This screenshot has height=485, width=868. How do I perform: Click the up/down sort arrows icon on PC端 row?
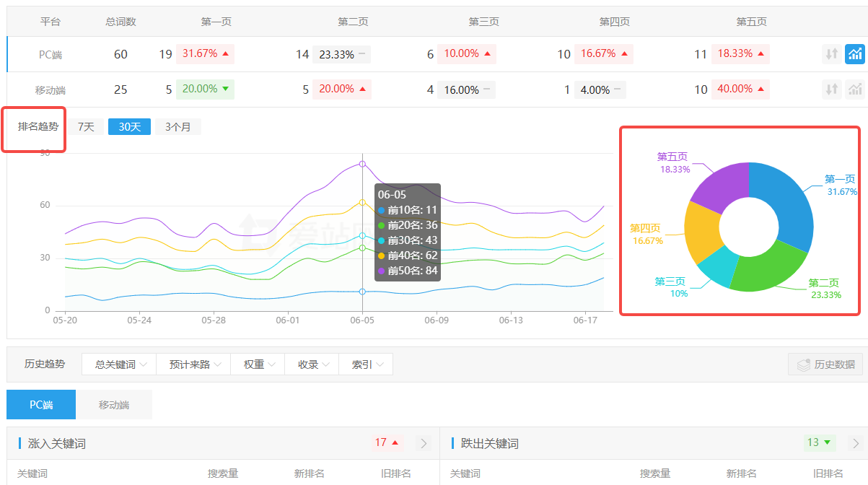pos(832,53)
